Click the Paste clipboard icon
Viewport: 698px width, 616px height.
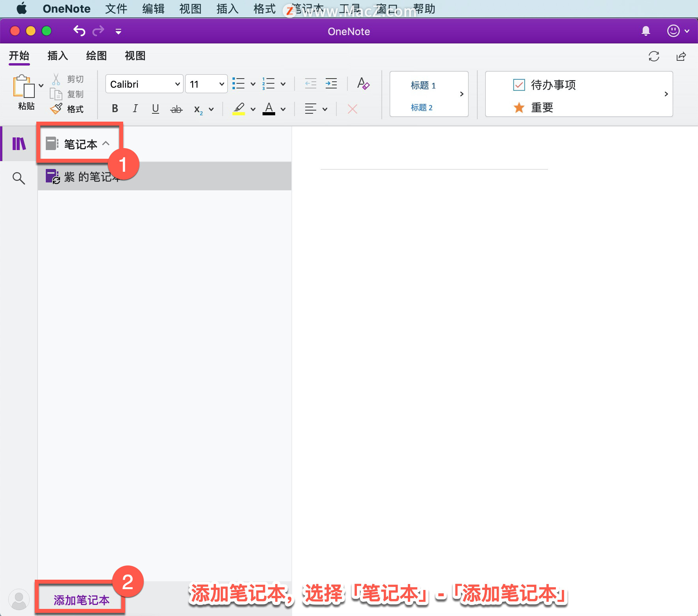coord(24,86)
